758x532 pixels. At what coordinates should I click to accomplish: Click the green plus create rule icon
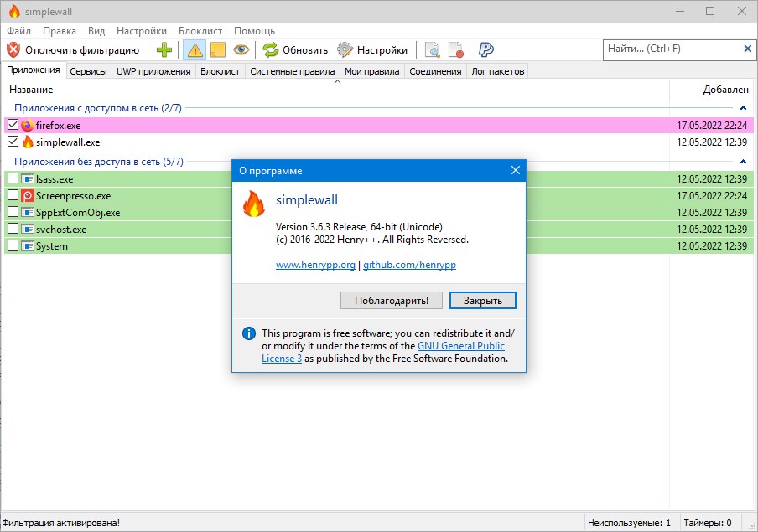coord(164,49)
